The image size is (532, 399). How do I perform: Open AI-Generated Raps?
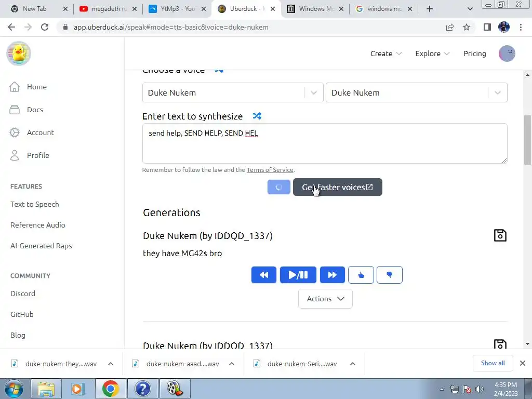tap(41, 246)
